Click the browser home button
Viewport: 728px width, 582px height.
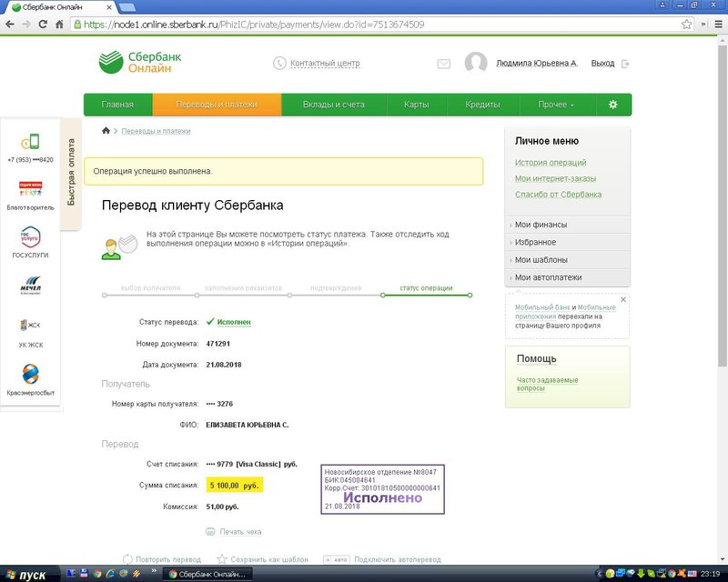pyautogui.click(x=59, y=25)
